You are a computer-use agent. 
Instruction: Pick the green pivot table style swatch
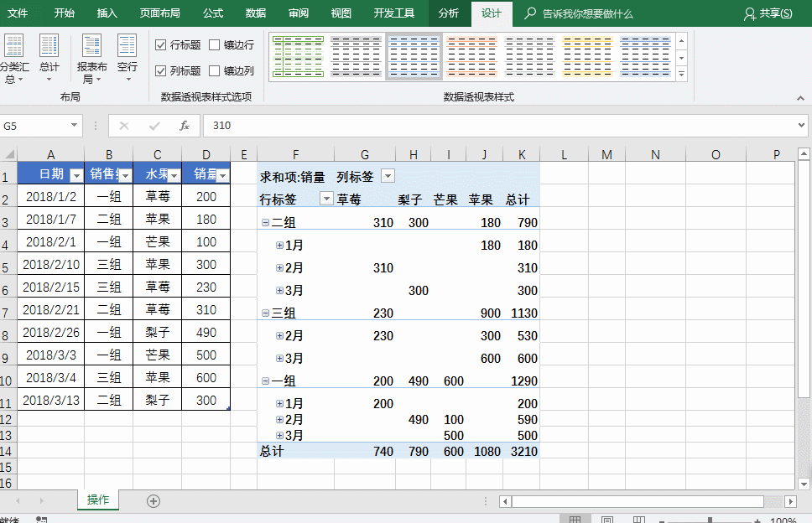coord(298,56)
